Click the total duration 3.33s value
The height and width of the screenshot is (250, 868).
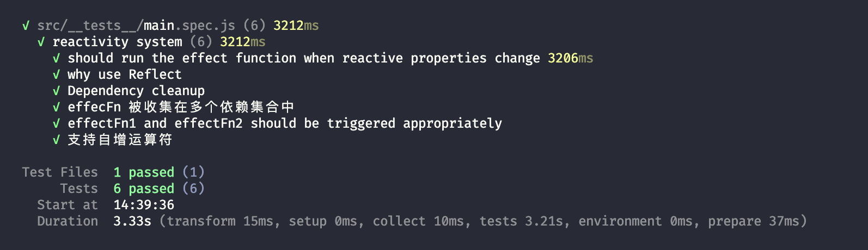[x=132, y=221]
